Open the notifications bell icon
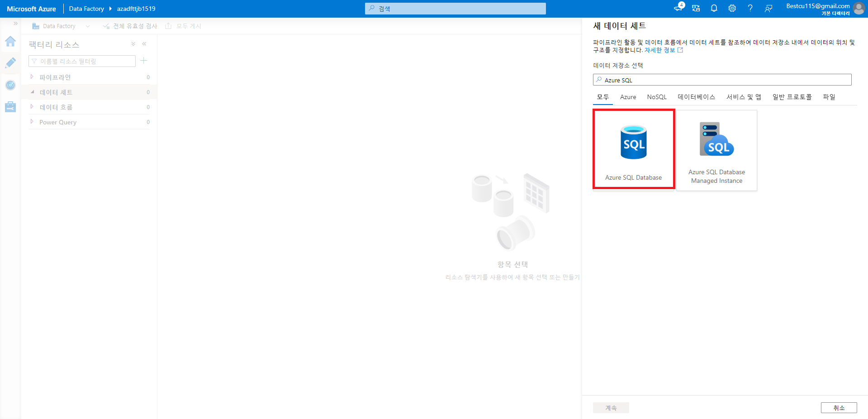The height and width of the screenshot is (419, 868). [x=714, y=8]
